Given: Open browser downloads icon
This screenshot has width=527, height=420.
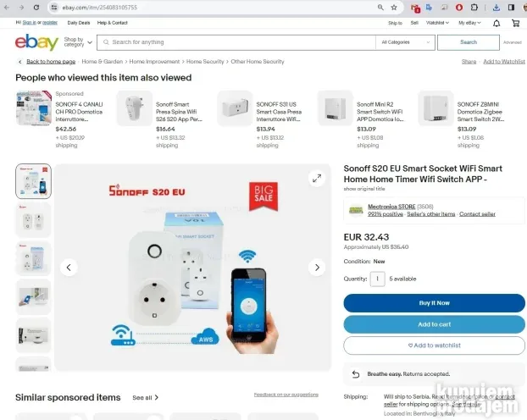Looking at the screenshot, I should 496,8.
